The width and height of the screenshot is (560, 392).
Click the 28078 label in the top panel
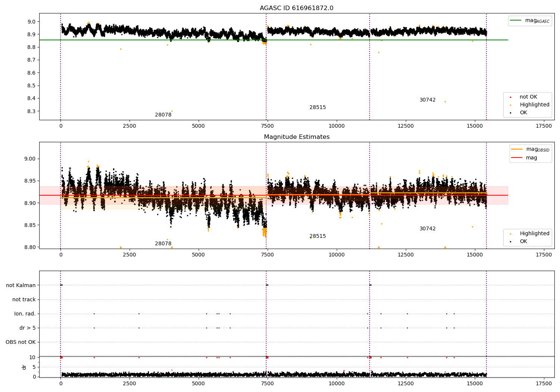163,115
